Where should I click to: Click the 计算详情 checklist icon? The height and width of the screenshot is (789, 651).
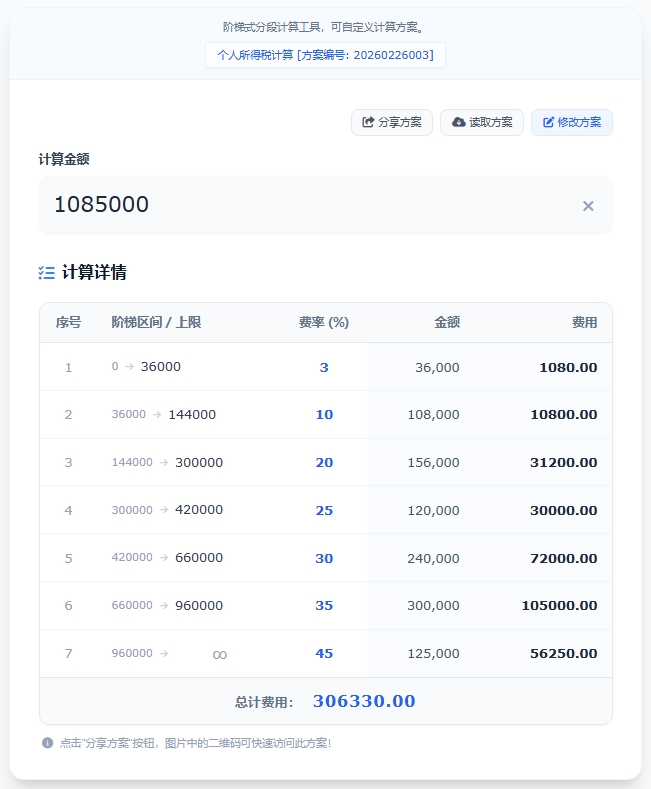46,272
